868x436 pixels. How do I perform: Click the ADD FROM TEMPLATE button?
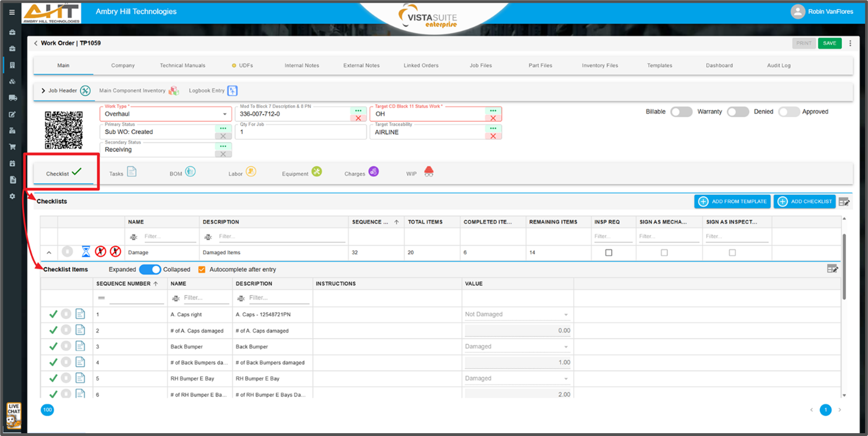pyautogui.click(x=732, y=201)
